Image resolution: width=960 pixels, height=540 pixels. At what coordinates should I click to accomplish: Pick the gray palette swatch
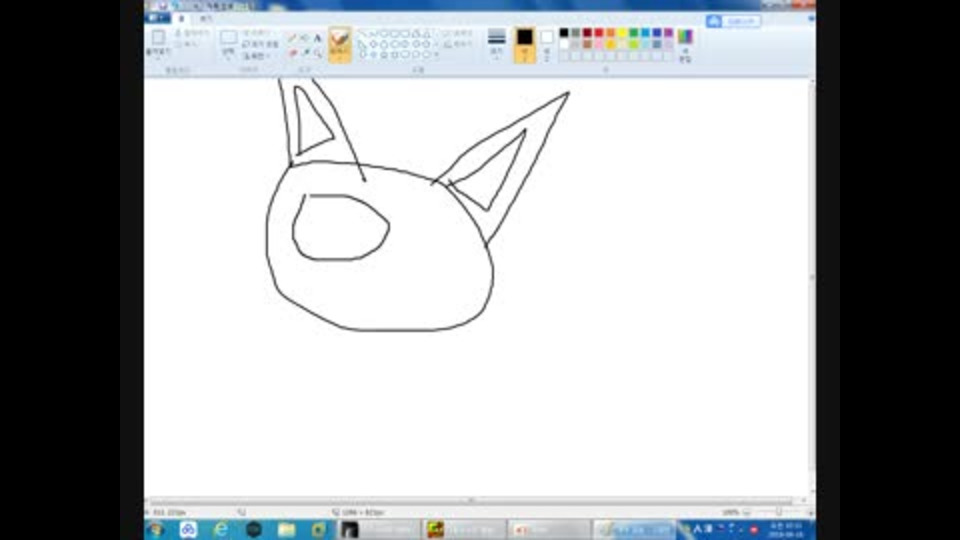tap(576, 32)
